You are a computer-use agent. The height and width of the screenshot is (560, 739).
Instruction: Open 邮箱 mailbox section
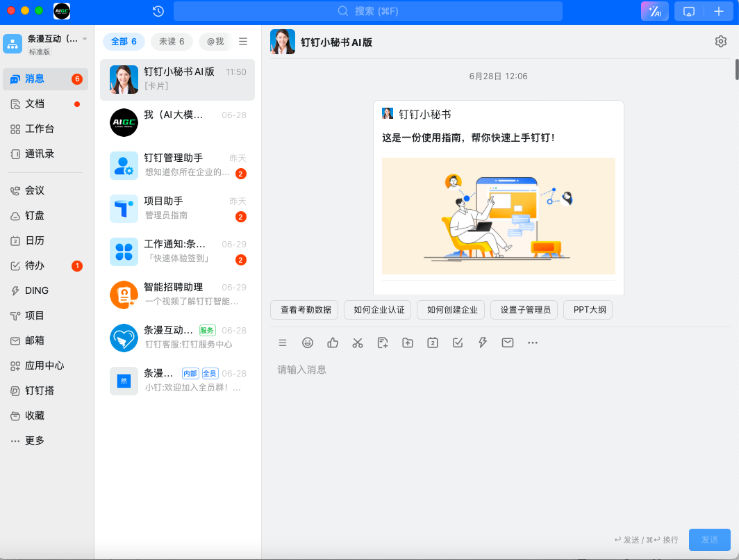(x=45, y=340)
